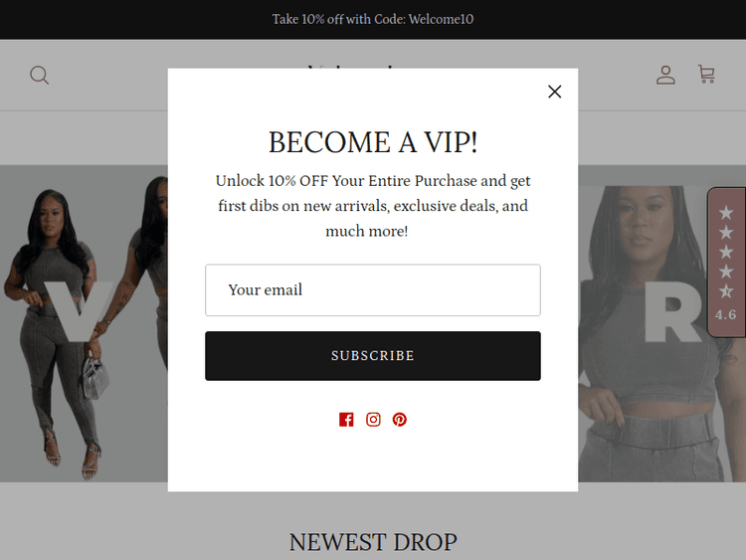746x560 pixels.
Task: Click the Welcome10 promo code announcement
Action: (x=373, y=19)
